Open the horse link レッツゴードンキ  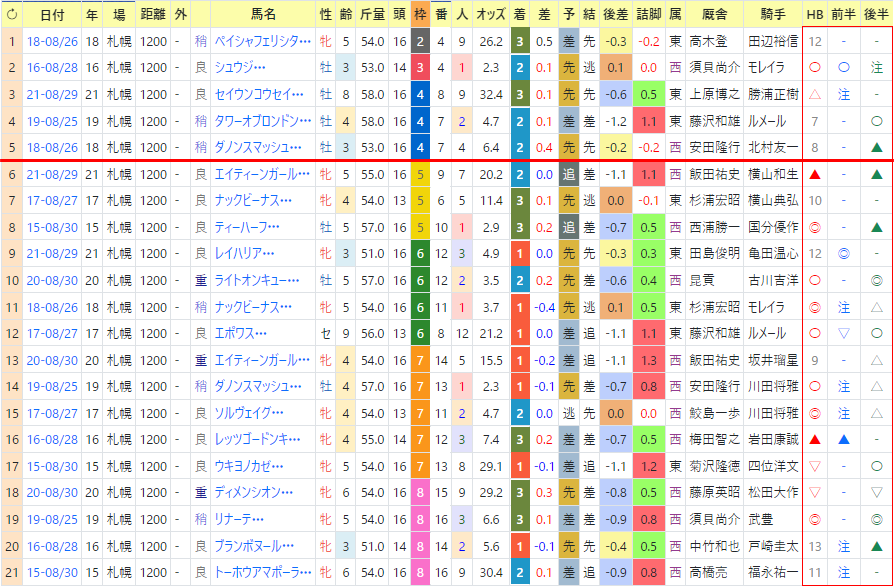[x=257, y=440]
